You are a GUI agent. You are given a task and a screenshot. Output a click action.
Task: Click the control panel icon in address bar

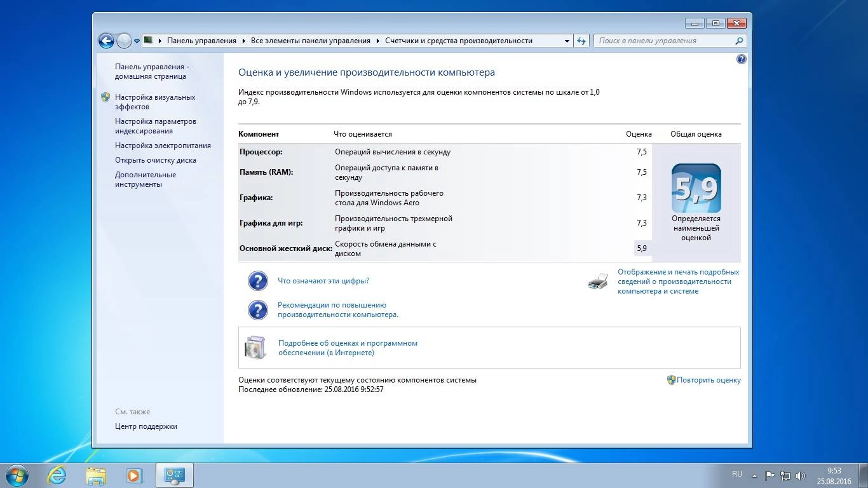tap(148, 40)
